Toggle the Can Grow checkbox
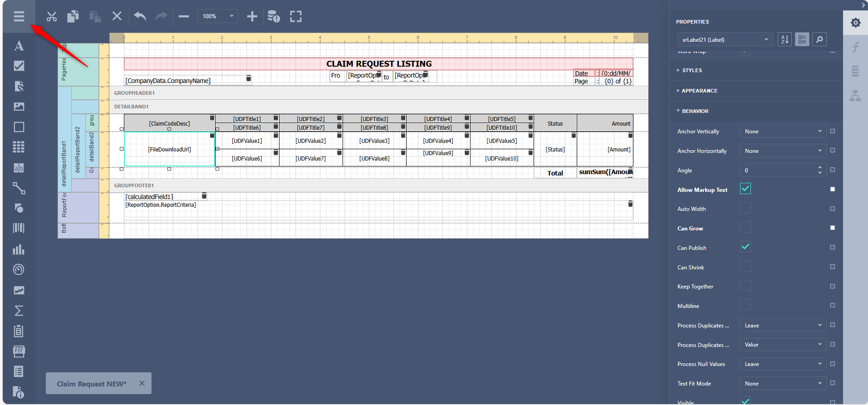Screen dimensions: 868x405 tap(745, 227)
